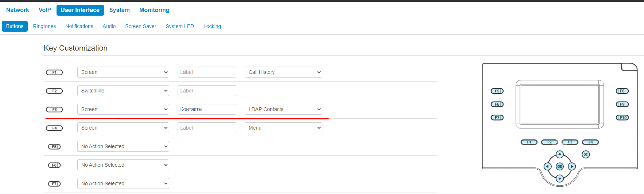Screen dimensions: 644x194
Task: Click the right arrow on phone navigation pad
Action: coord(572,166)
